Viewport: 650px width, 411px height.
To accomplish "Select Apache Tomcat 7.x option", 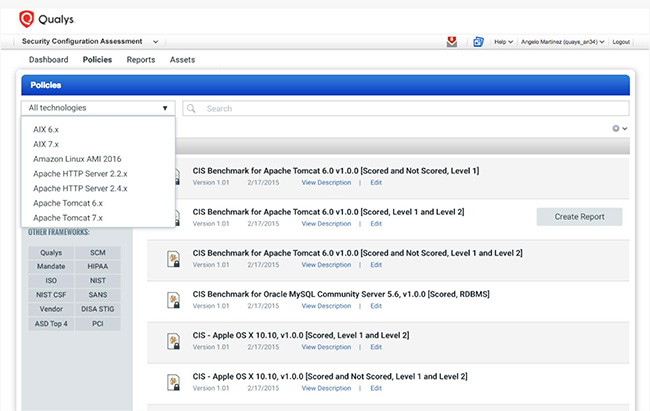I will tap(68, 218).
